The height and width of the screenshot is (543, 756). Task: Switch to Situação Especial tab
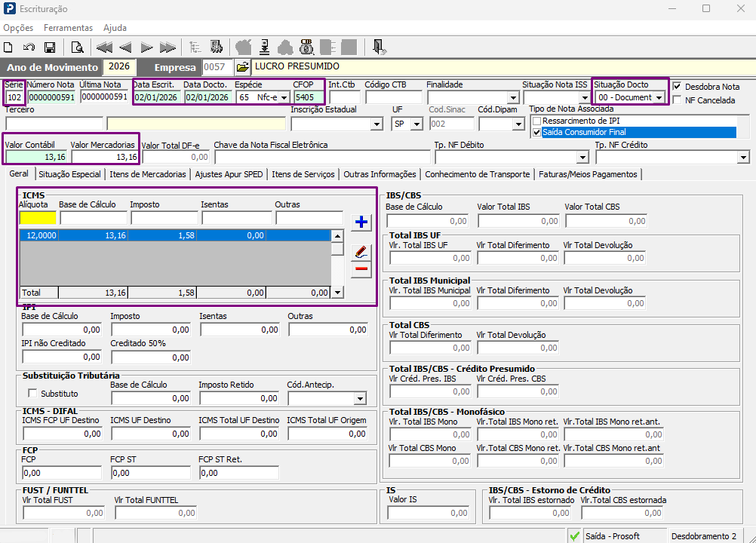pos(70,174)
